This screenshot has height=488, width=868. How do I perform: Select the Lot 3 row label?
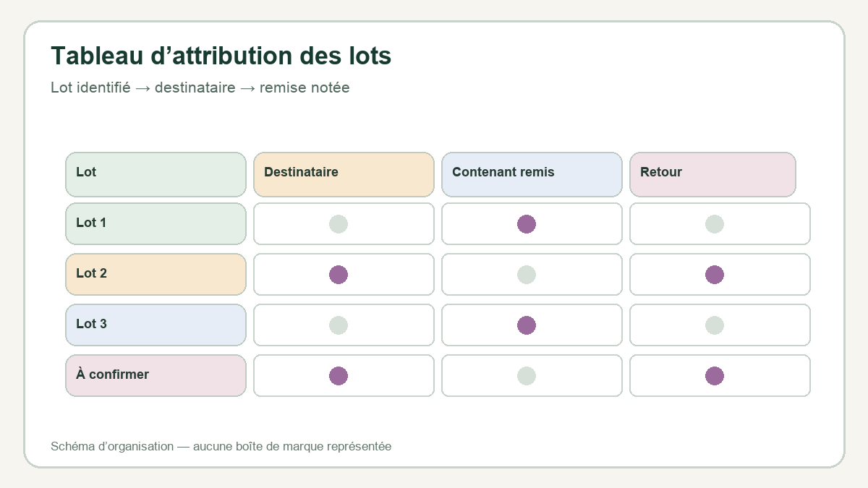click(156, 325)
